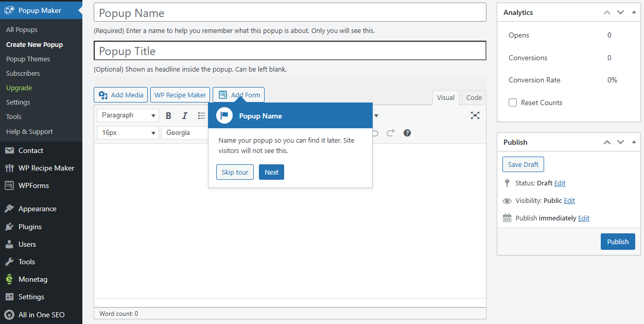Open Popup Themes submenu item
Screen dimensions: 644x324
[x=28, y=59]
